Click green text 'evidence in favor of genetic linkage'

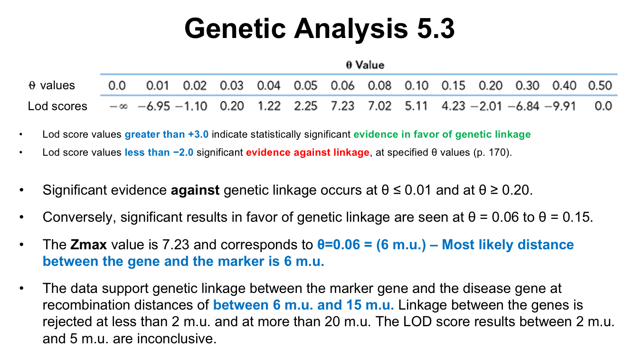pyautogui.click(x=442, y=134)
